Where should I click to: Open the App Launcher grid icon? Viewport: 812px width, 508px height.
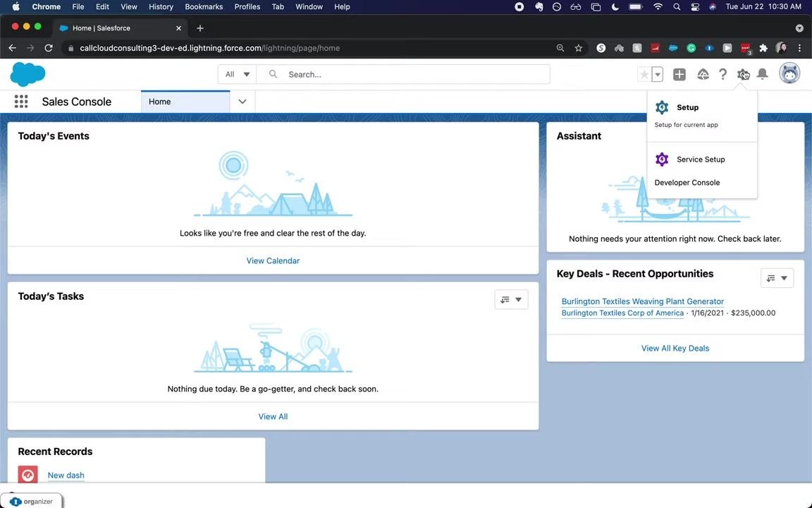click(21, 101)
